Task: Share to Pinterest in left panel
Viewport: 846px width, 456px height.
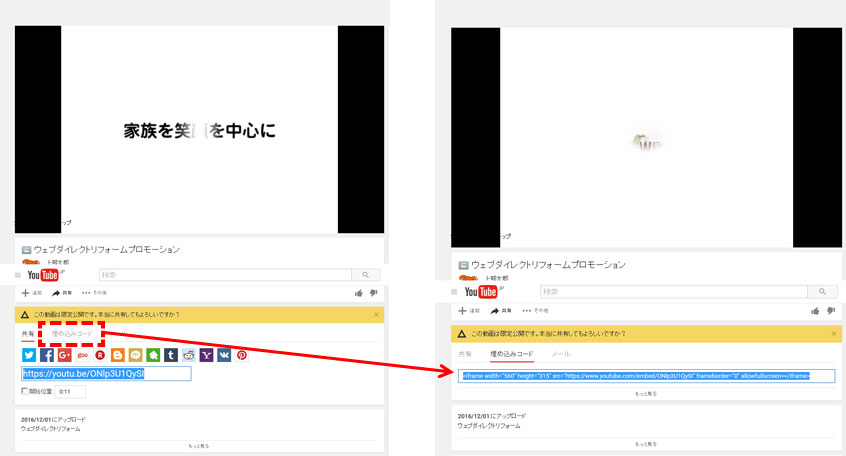Action: click(x=242, y=355)
